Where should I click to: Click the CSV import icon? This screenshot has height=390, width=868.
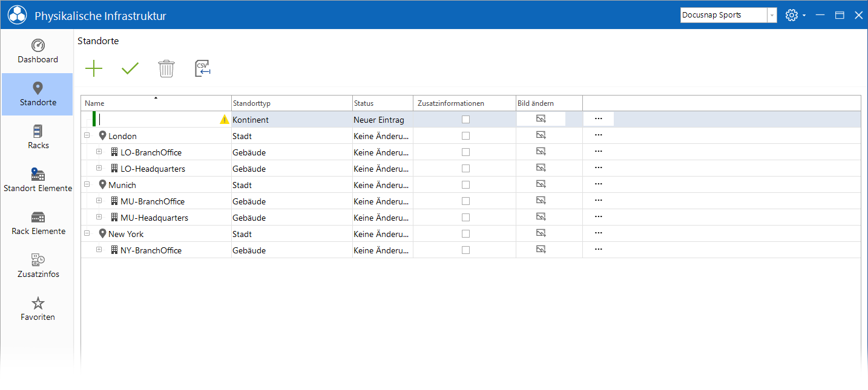pos(202,68)
